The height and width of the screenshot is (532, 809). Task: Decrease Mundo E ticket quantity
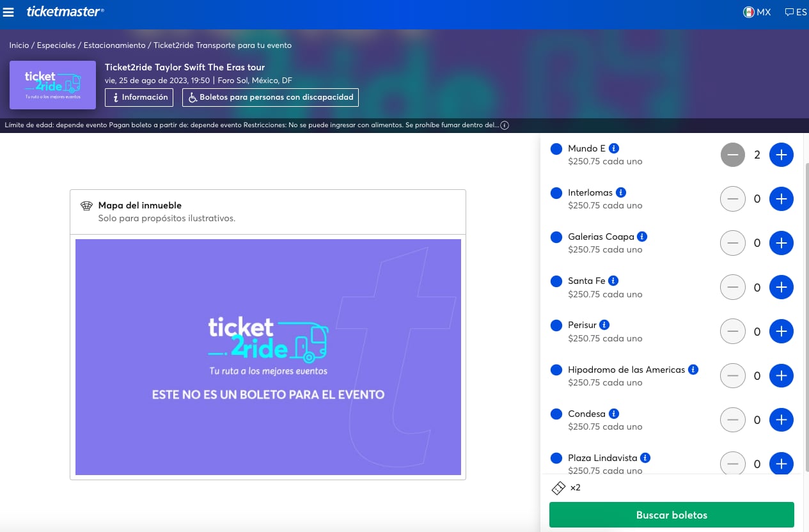tap(733, 155)
